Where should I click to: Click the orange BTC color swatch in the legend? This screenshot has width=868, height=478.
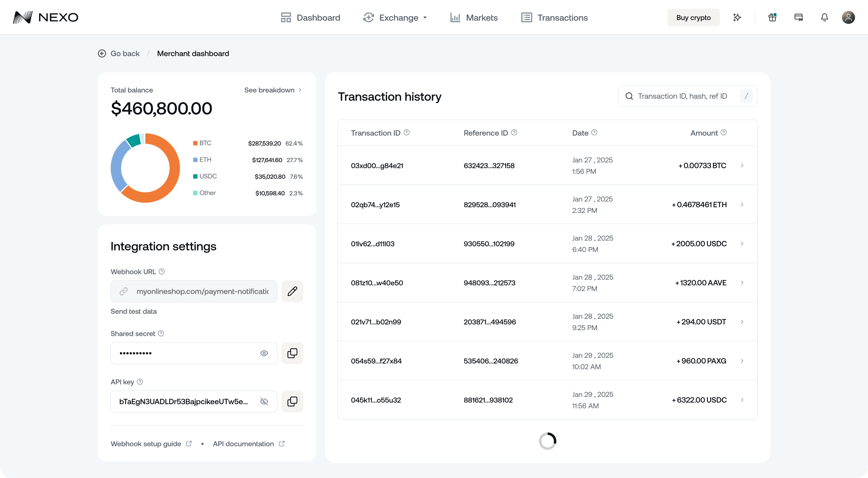(x=195, y=143)
